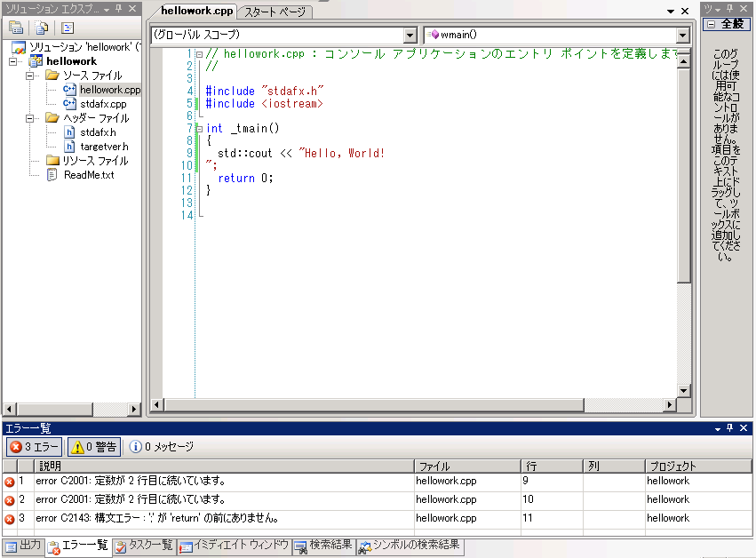
Task: Close the error list panel
Action: click(x=744, y=427)
